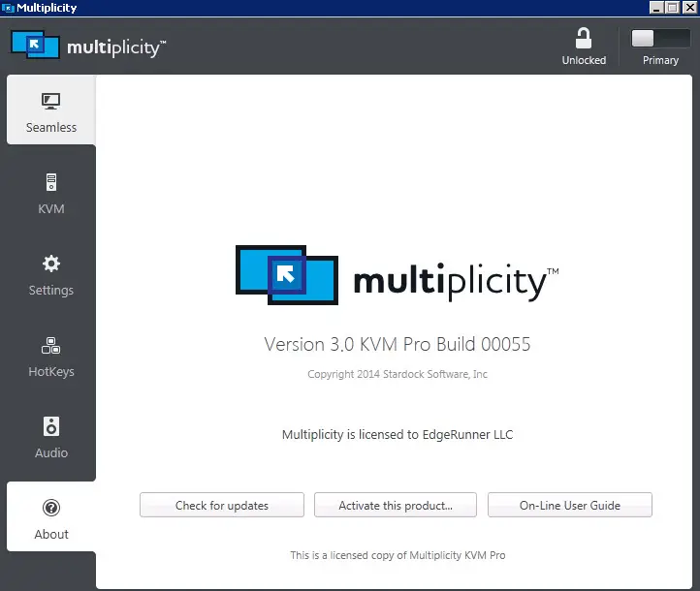Image resolution: width=700 pixels, height=591 pixels.
Task: Open the On-Line User Guide
Action: click(570, 505)
